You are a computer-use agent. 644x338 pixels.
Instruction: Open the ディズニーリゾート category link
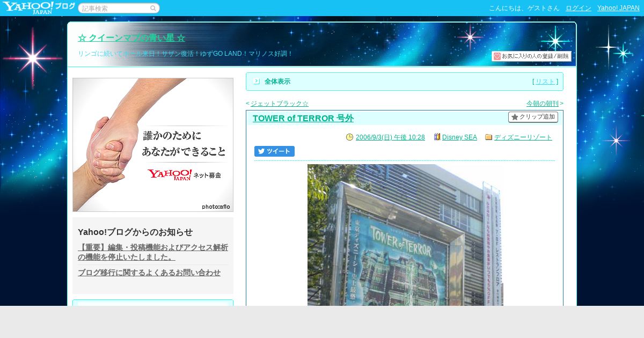(523, 137)
